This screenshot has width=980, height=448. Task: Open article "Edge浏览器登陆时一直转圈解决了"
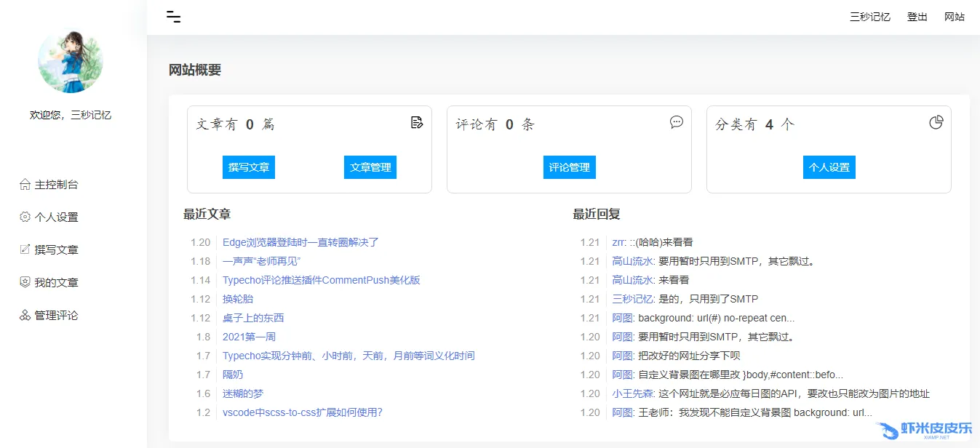(300, 242)
